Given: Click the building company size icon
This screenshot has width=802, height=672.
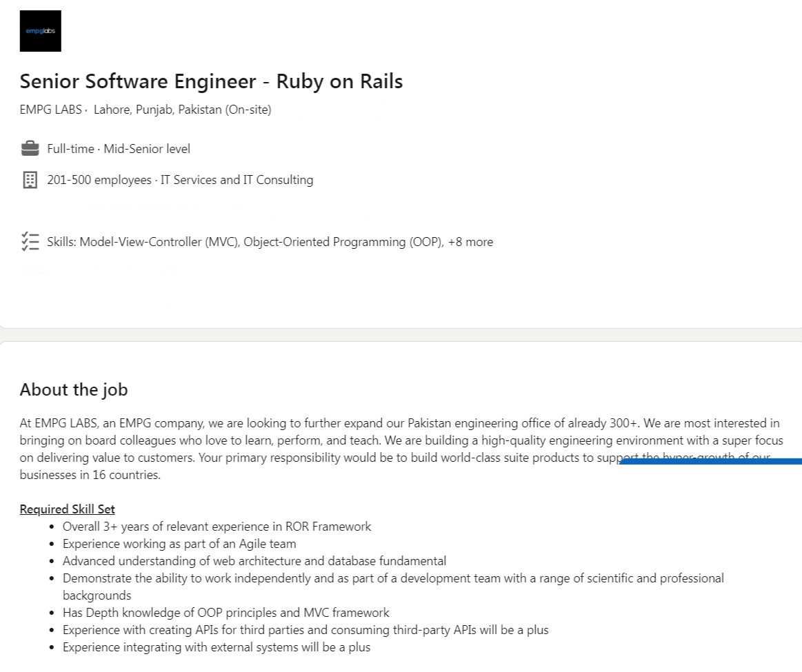Looking at the screenshot, I should (x=30, y=181).
